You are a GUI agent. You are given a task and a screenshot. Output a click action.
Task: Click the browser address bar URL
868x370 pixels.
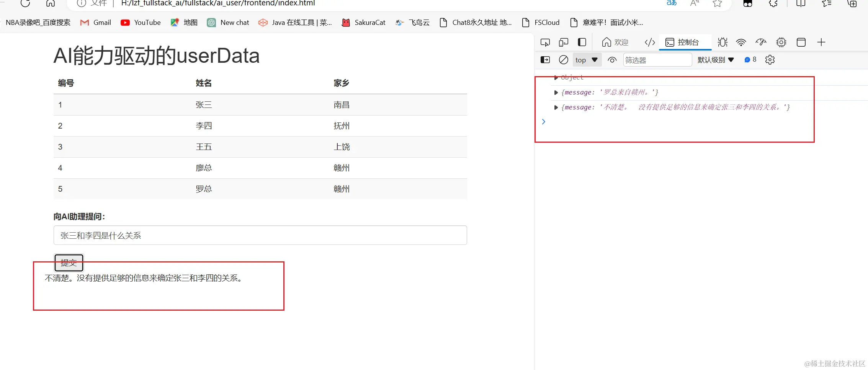pos(218,3)
